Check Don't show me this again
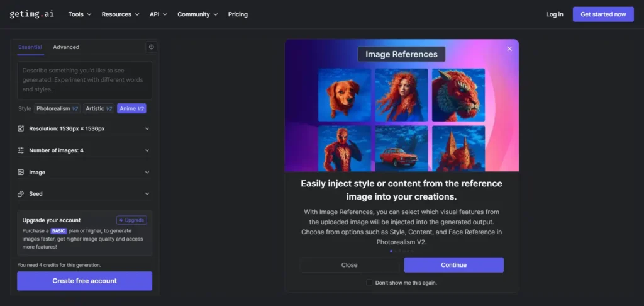 370,283
